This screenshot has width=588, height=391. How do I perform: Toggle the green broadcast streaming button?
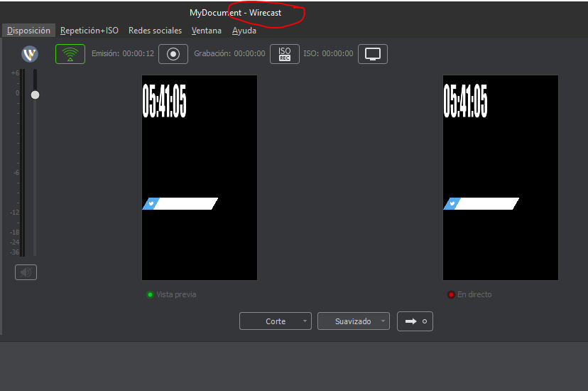[x=70, y=54]
